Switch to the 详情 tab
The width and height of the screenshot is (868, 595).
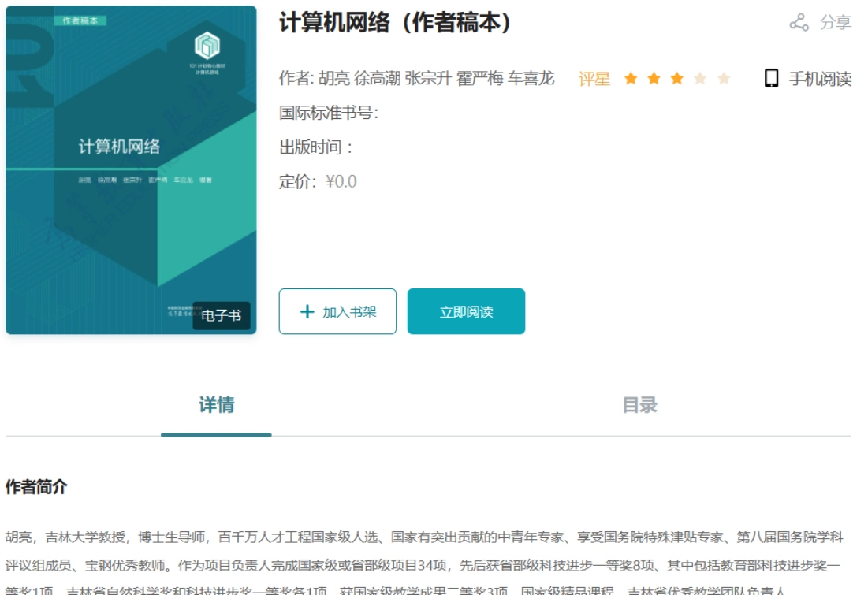coord(217,405)
